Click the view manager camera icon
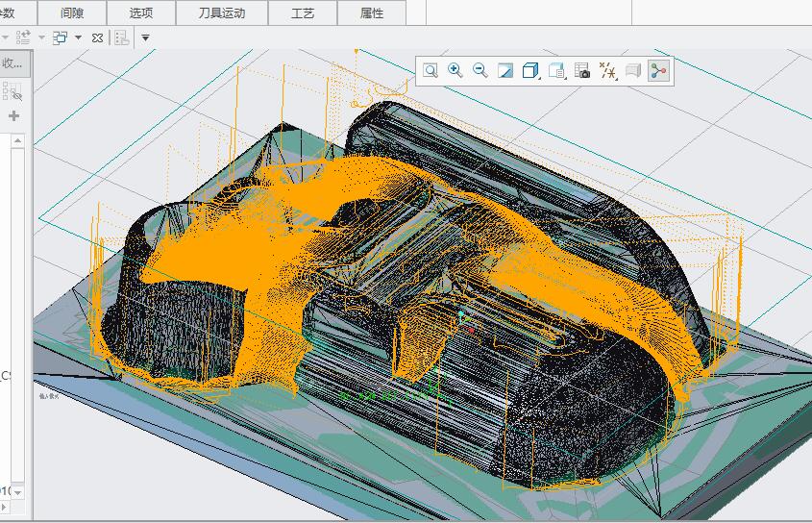Viewport: 812px width, 523px height. 581,70
